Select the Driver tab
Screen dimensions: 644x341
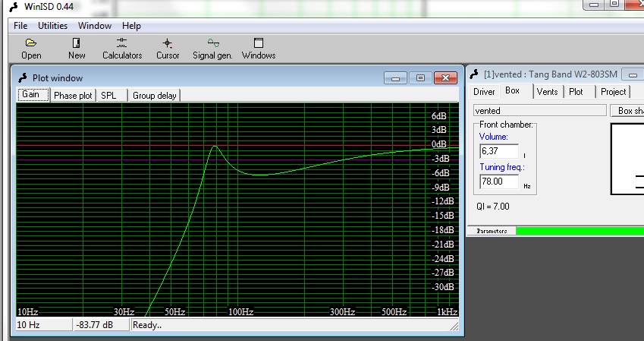[484, 92]
